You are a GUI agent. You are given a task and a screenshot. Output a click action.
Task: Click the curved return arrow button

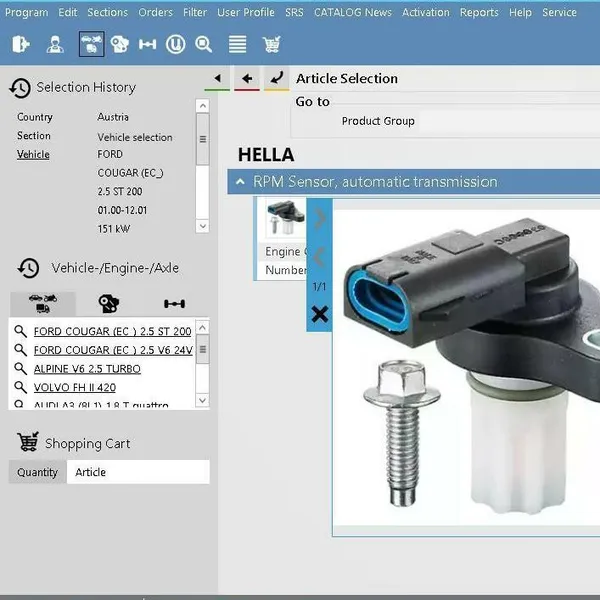[x=276, y=78]
